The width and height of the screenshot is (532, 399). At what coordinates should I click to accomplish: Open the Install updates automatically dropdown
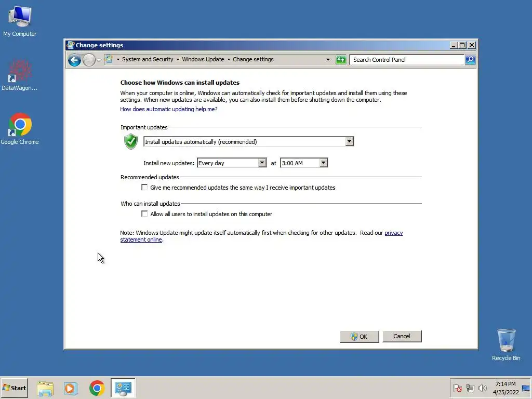pyautogui.click(x=248, y=141)
